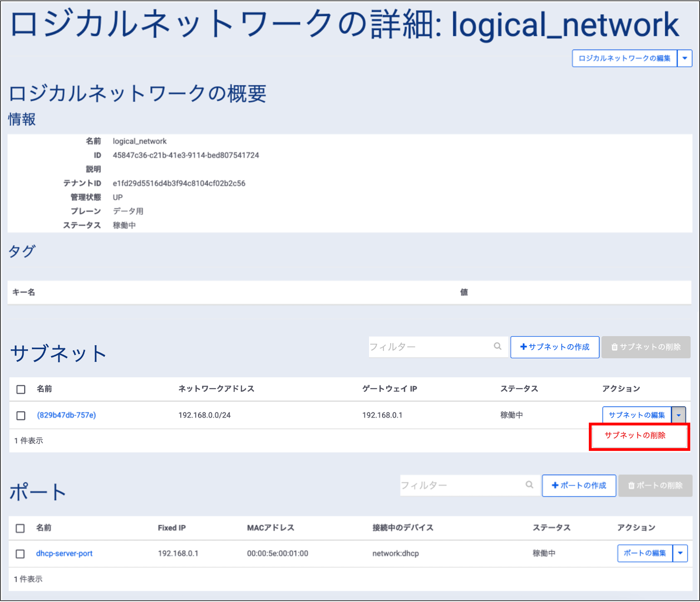Choose サブネットの削除 from the dropdown menu
This screenshot has width=700, height=602.
635,435
